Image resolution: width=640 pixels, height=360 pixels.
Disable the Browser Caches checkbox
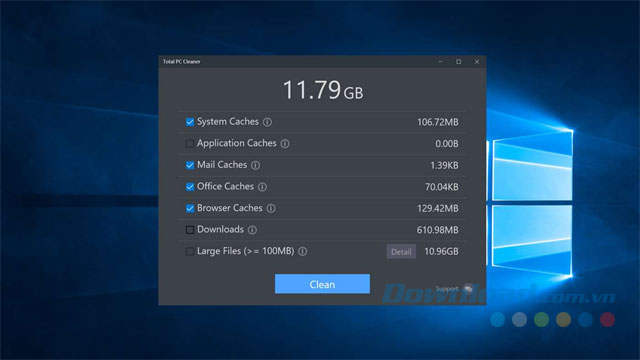click(x=190, y=209)
